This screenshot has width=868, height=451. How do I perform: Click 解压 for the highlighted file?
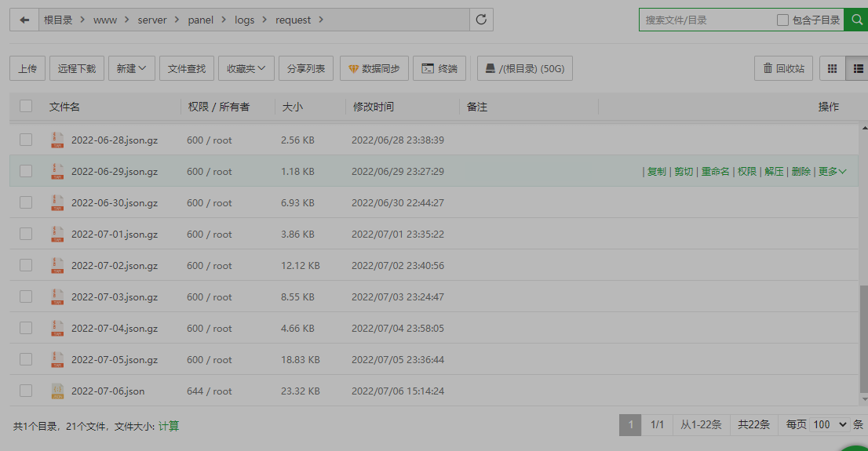[x=774, y=172]
